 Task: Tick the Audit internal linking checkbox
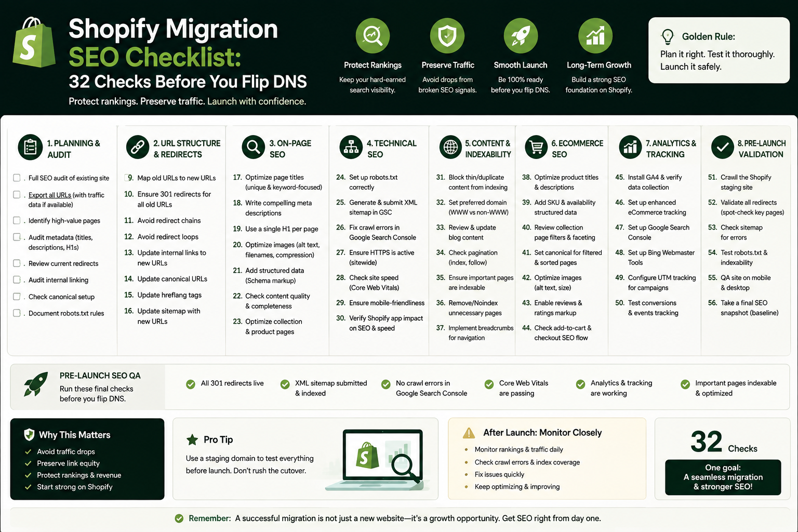pos(17,280)
